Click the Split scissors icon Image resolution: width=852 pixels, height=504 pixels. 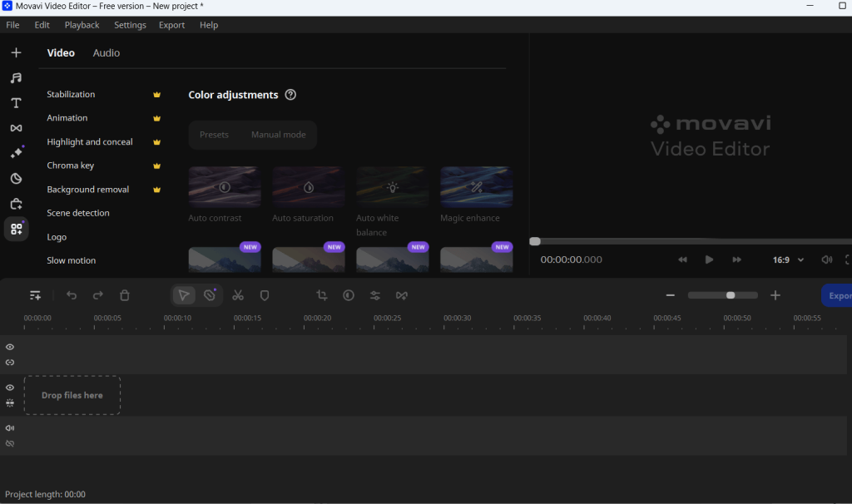[238, 295]
